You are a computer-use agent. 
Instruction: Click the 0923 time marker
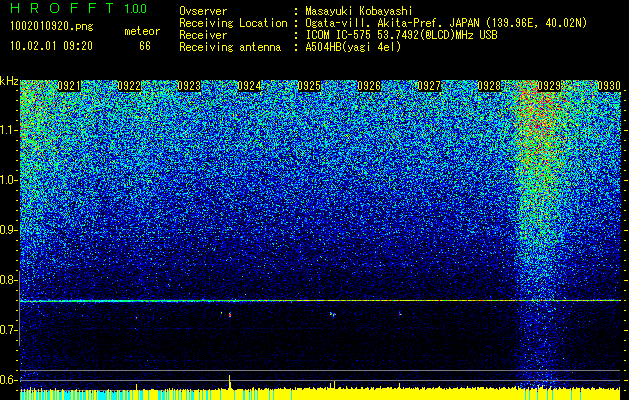coord(189,86)
